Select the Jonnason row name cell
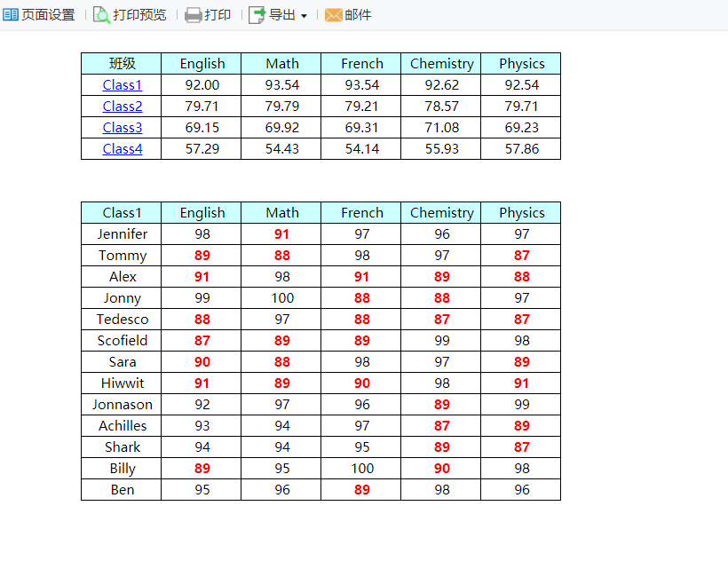This screenshot has height=569, width=728. pyautogui.click(x=121, y=405)
